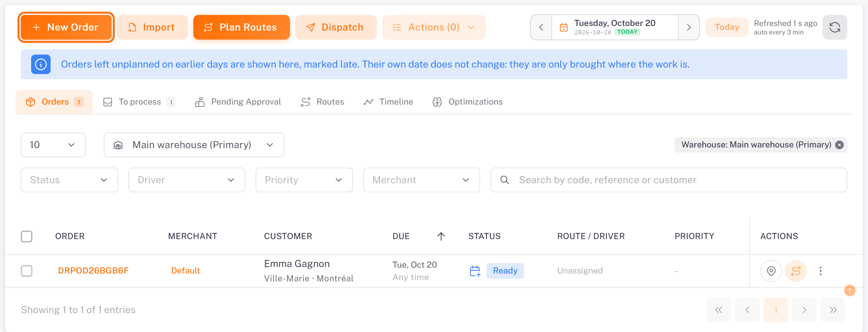Click the ROUTE / DRIVER column header

tap(591, 236)
